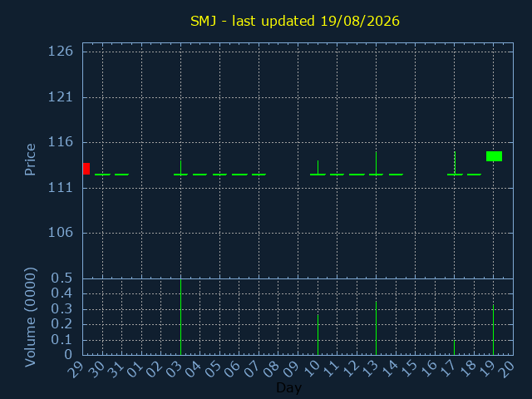The height and width of the screenshot is (399, 532).
Task: Click the 116 price axis label
Action: click(61, 142)
